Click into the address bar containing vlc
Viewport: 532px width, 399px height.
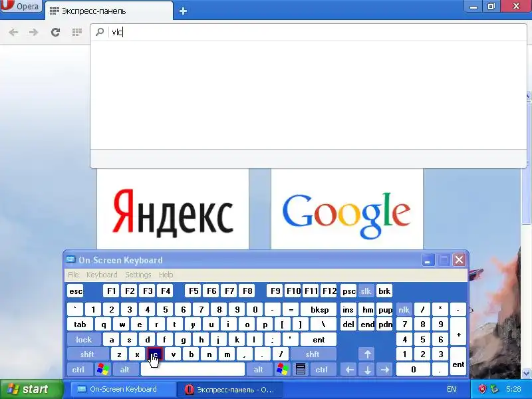pyautogui.click(x=308, y=32)
